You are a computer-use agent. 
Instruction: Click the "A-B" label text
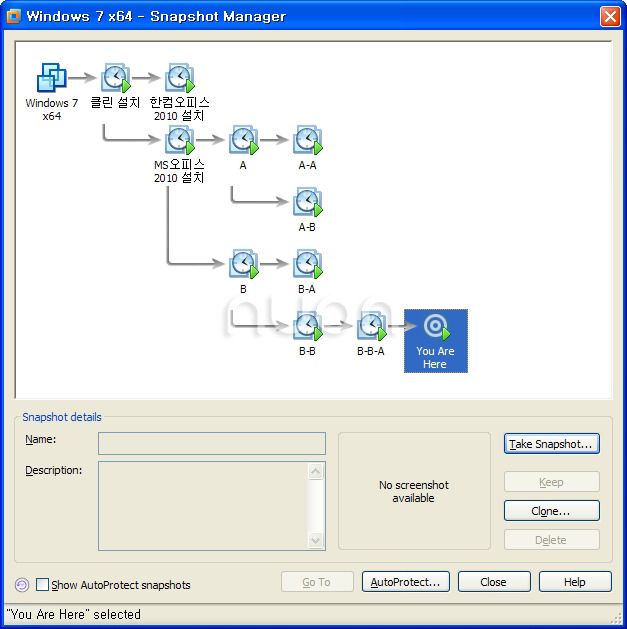click(x=307, y=227)
